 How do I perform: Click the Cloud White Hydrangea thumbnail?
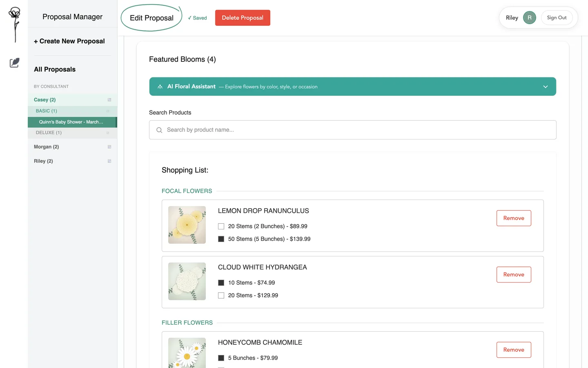point(187,281)
